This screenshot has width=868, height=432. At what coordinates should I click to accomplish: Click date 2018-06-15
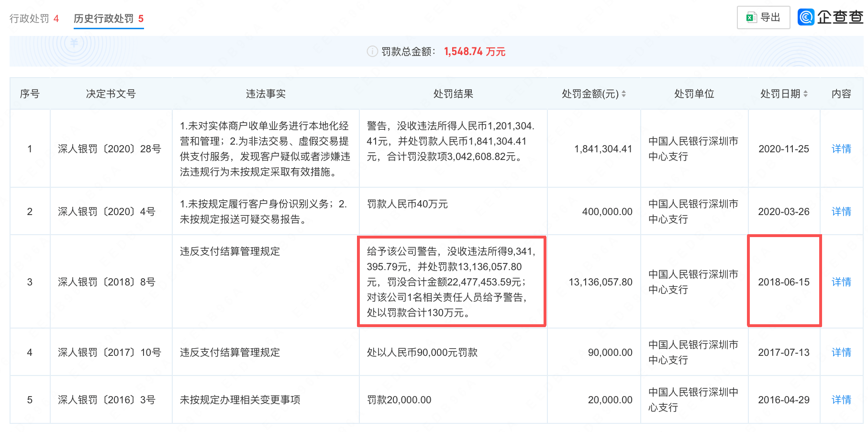(784, 282)
